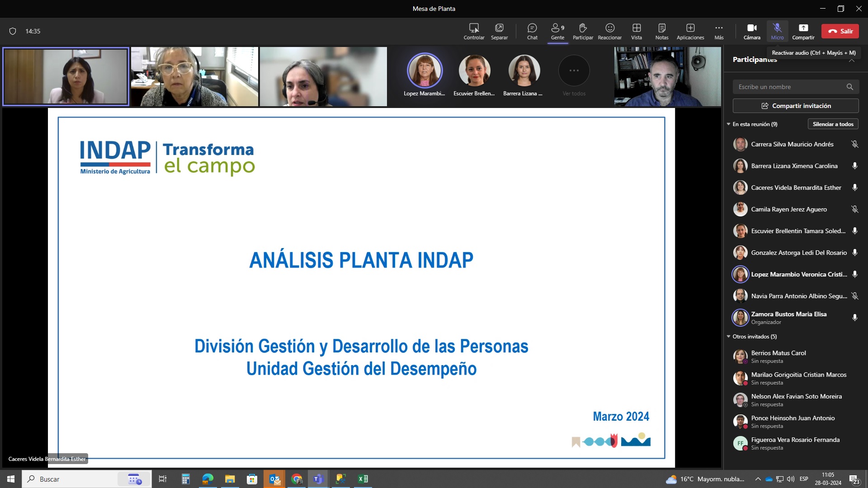Open Microsoft Edge from the taskbar
This screenshot has width=868, height=488.
tap(208, 479)
